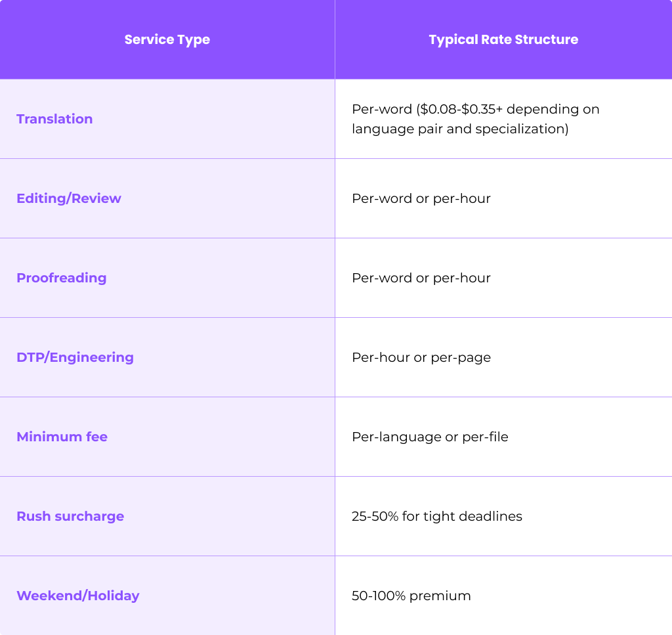Viewport: 672px width, 635px height.
Task: Select the Rush surcharge label
Action: click(x=70, y=516)
